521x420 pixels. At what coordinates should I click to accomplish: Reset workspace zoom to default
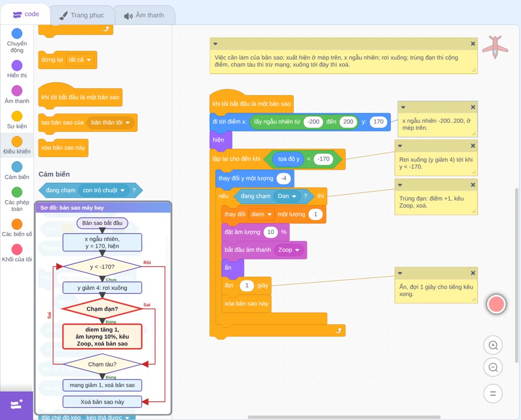[x=493, y=393]
